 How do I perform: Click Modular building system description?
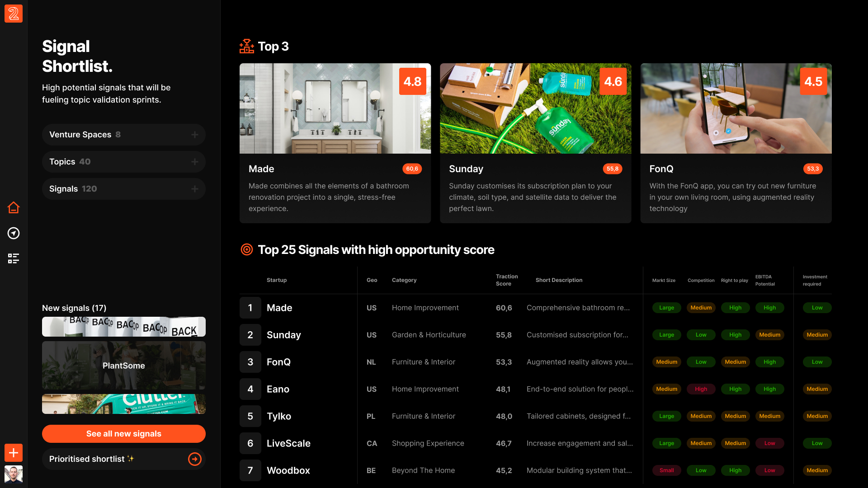(x=580, y=470)
